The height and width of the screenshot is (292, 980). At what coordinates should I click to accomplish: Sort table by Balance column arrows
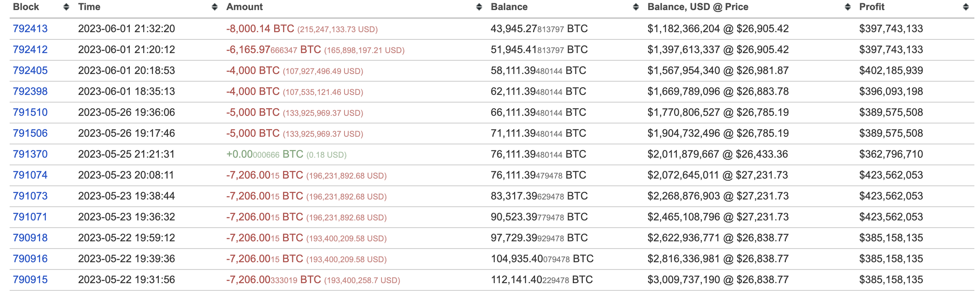(636, 7)
